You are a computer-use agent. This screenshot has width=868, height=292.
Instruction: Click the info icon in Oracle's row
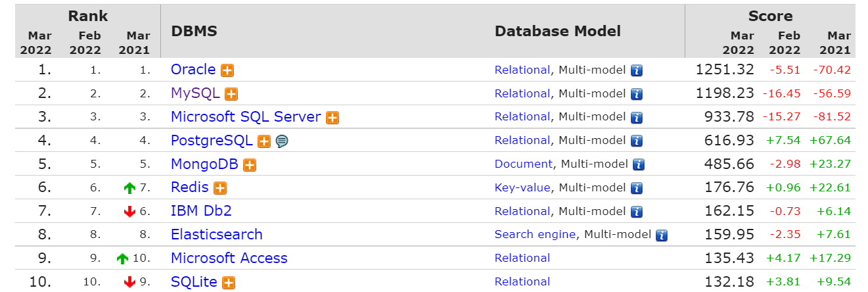click(636, 70)
